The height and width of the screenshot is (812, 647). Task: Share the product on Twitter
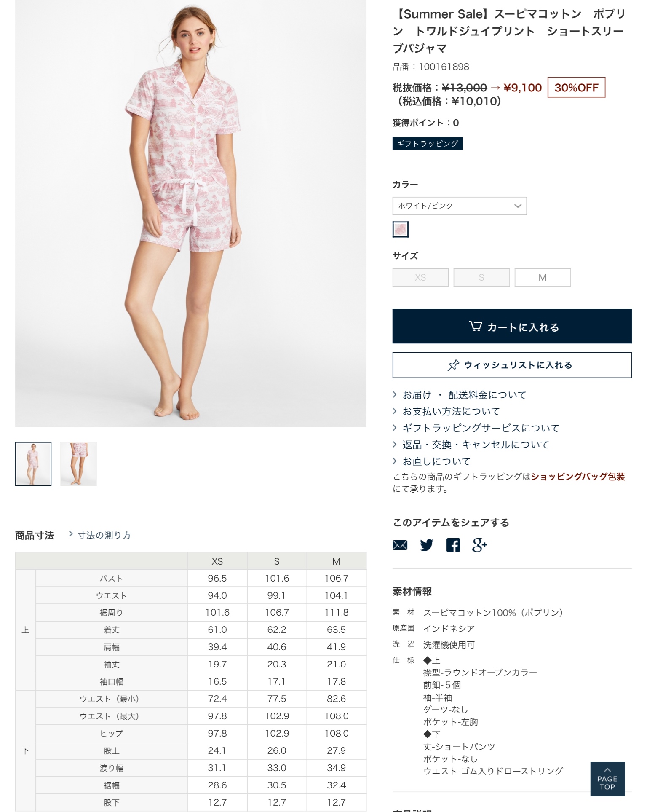click(426, 545)
